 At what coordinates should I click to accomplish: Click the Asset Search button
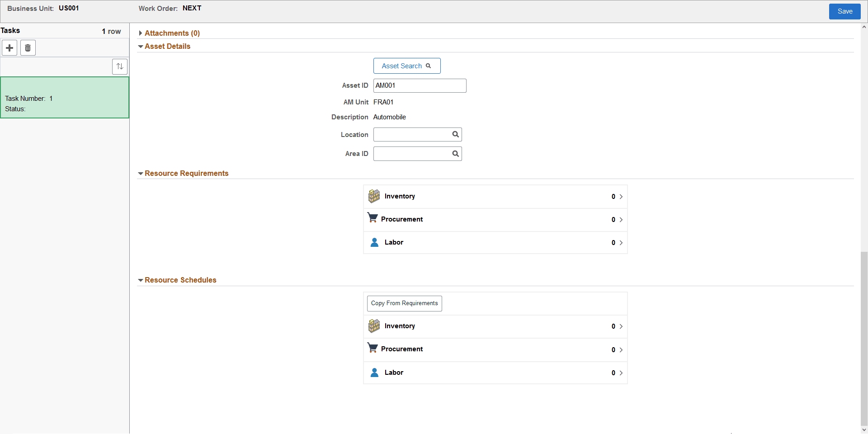point(406,66)
